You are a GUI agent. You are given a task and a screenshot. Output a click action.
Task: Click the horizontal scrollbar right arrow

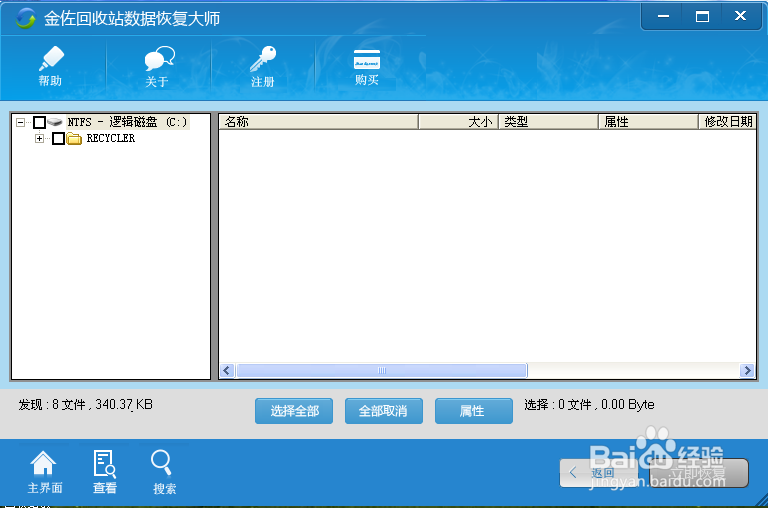click(x=747, y=371)
